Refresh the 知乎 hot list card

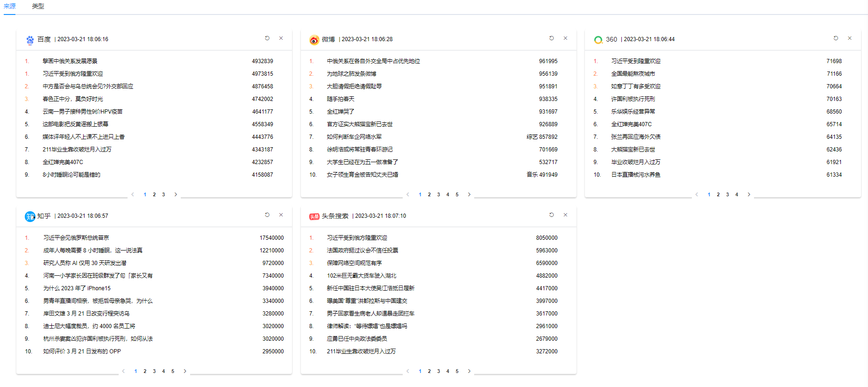click(267, 215)
